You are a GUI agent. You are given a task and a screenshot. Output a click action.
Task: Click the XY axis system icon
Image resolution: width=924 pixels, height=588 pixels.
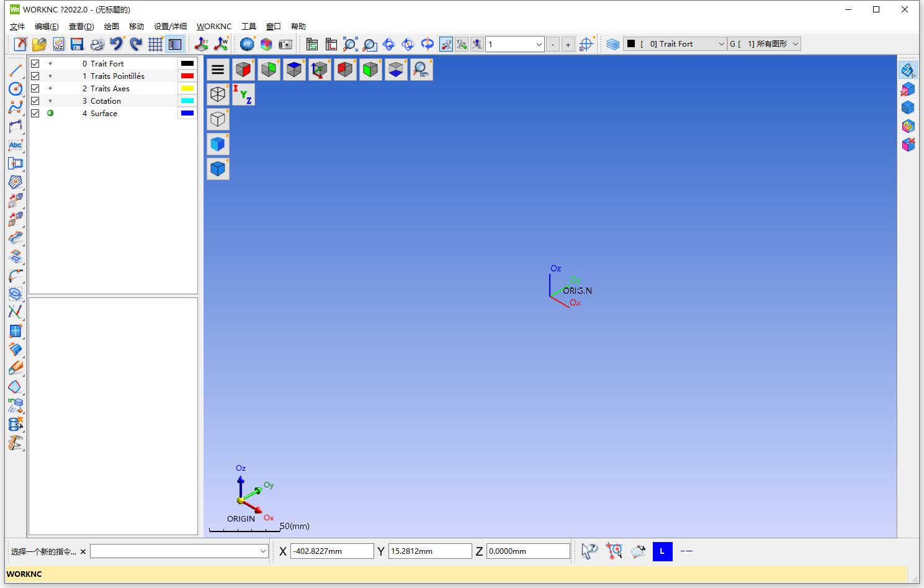201,44
